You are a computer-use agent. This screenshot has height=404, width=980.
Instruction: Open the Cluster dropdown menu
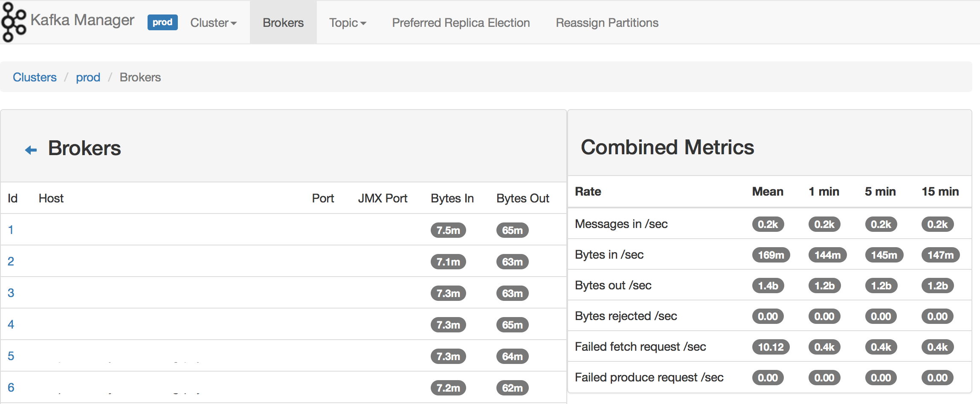tap(213, 23)
